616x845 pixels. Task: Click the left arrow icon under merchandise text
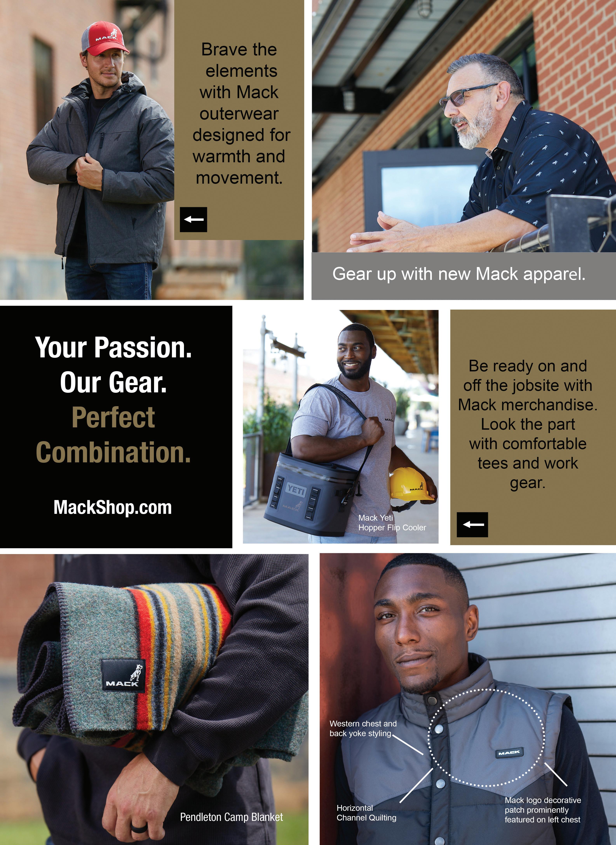tap(472, 525)
